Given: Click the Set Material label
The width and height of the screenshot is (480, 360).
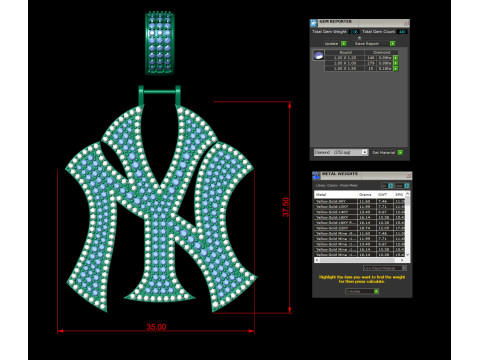Looking at the screenshot, I should pyautogui.click(x=383, y=152).
